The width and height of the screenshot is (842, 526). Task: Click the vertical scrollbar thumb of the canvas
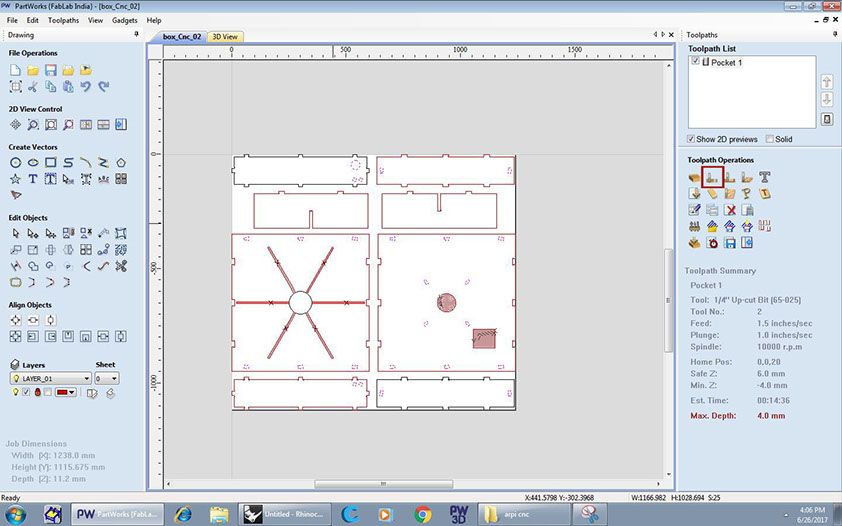click(x=669, y=301)
